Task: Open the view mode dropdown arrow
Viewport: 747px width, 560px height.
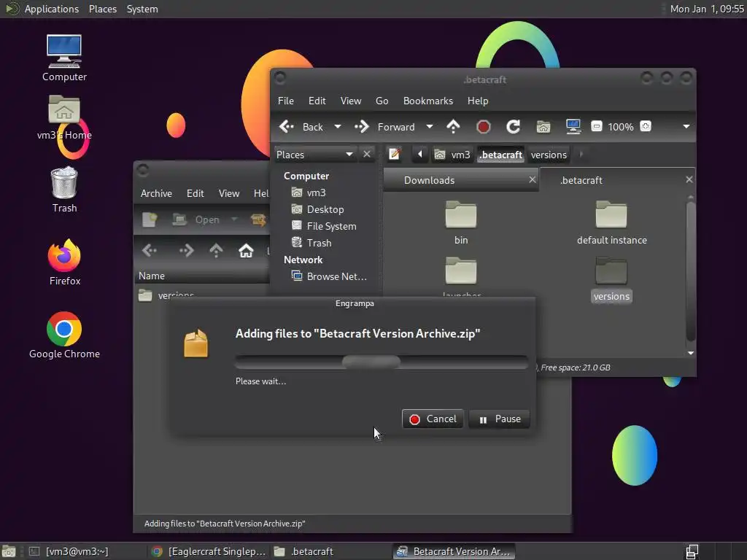Action: tap(686, 127)
